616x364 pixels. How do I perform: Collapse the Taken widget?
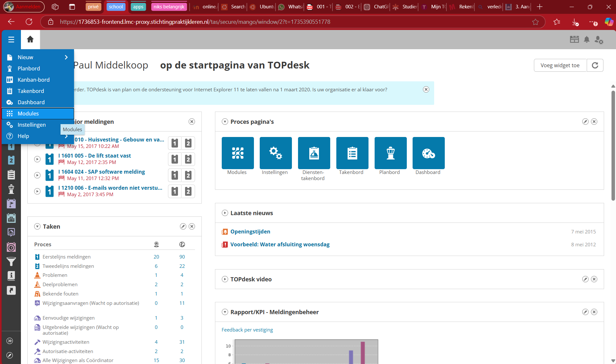37,226
